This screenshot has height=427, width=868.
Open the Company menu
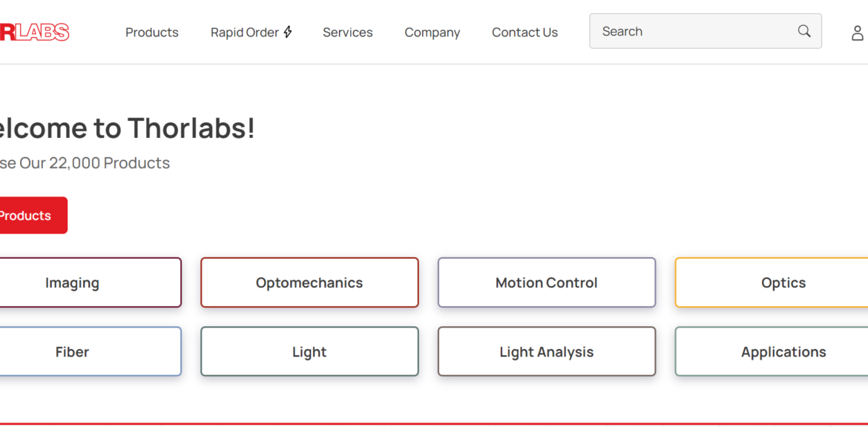click(x=432, y=33)
